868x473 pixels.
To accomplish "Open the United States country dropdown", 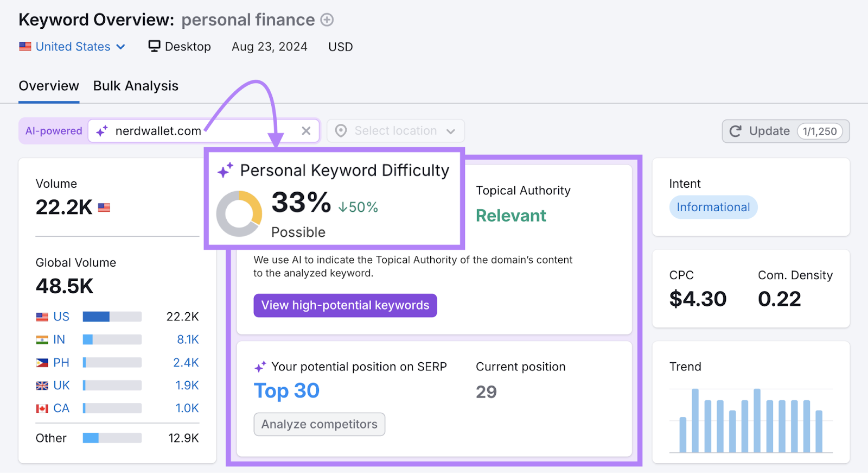I will coord(73,46).
